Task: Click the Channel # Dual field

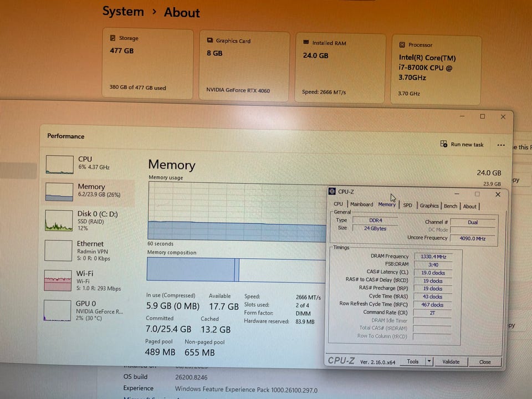Action: 473,222
